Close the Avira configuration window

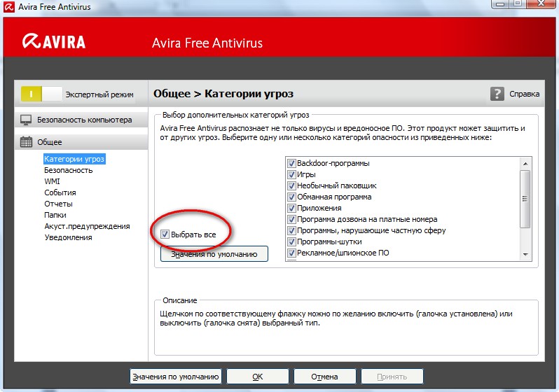coord(541,3)
